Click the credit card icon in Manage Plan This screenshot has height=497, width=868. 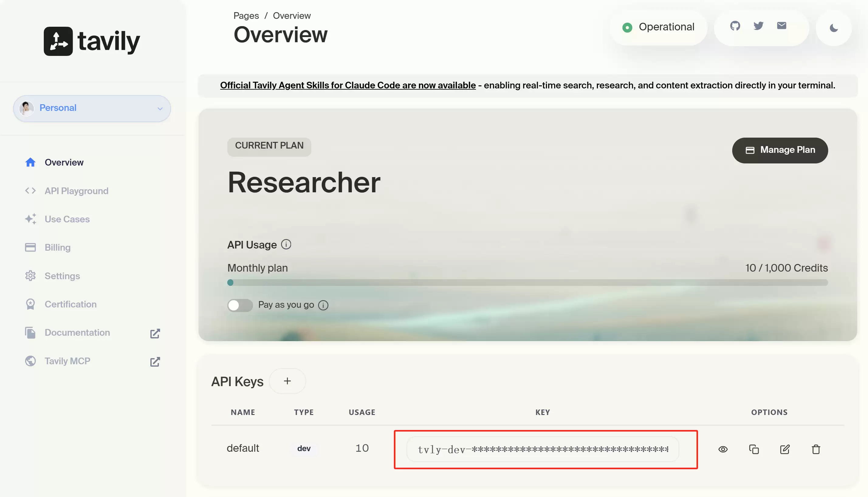(x=750, y=150)
